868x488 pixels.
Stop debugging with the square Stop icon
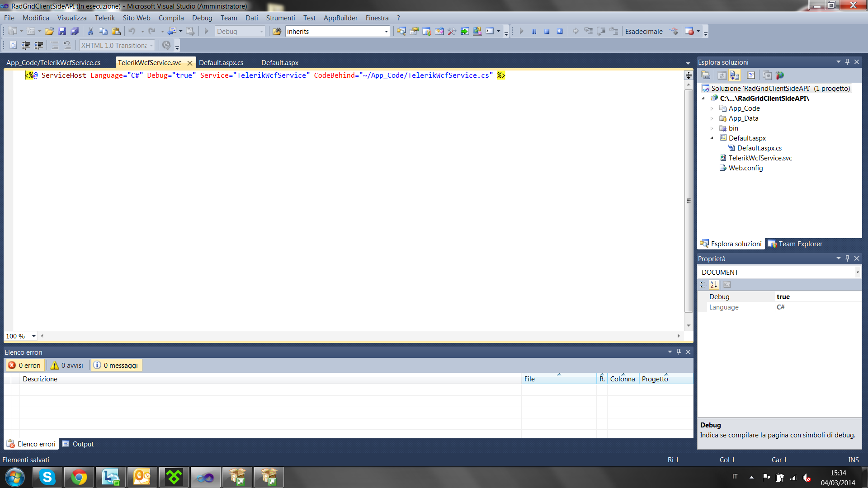[x=547, y=31]
